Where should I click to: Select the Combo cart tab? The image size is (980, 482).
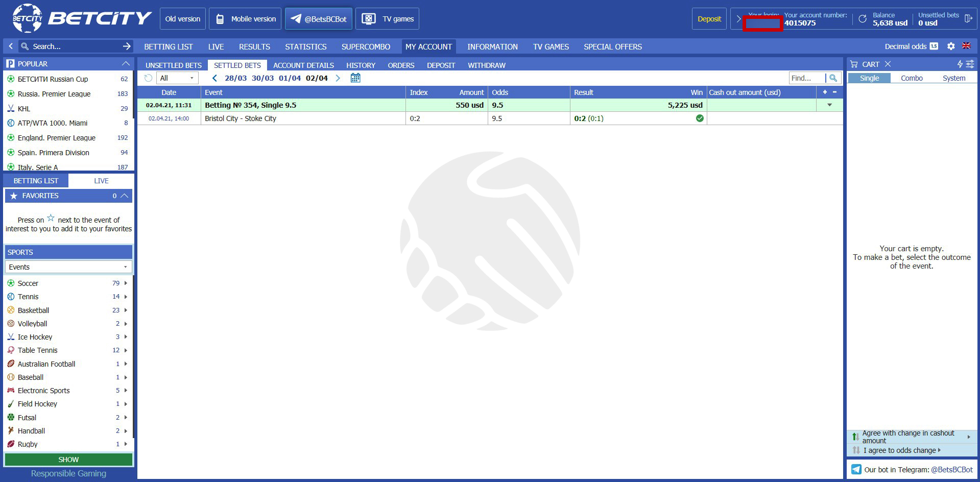912,78
